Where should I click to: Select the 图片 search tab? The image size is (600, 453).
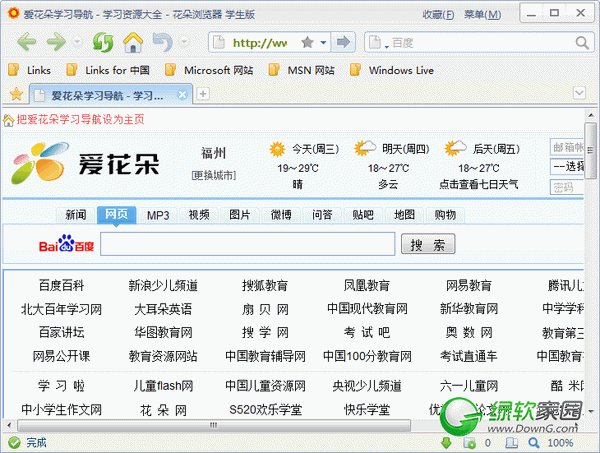click(240, 215)
